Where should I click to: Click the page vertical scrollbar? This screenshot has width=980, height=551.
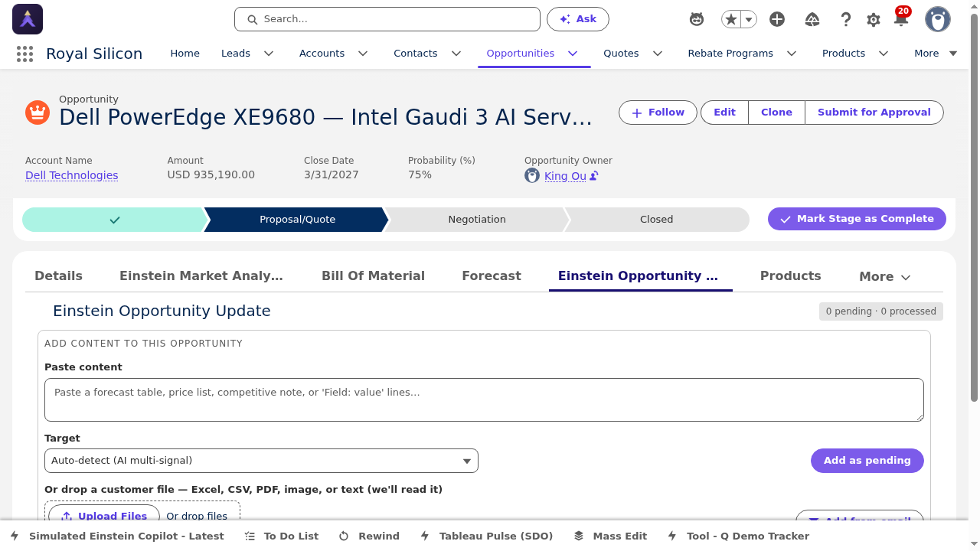[x=974, y=207]
